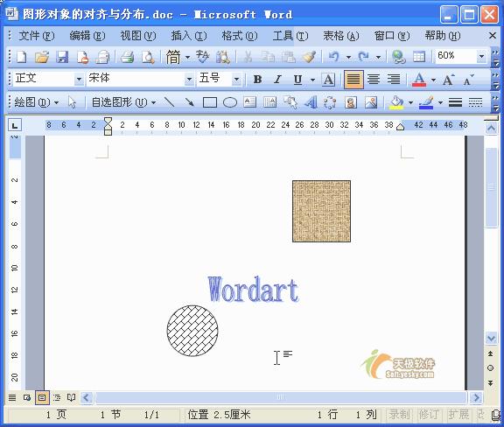Open the line style options

455,102
